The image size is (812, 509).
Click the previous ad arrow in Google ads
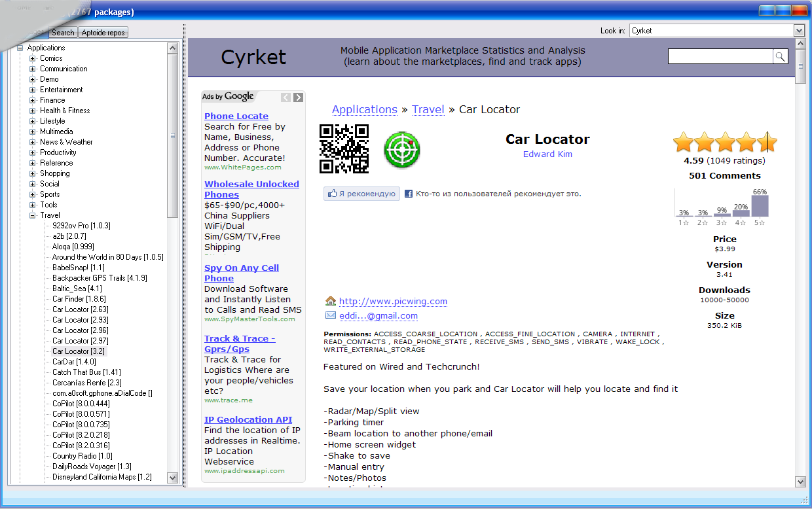pyautogui.click(x=286, y=97)
